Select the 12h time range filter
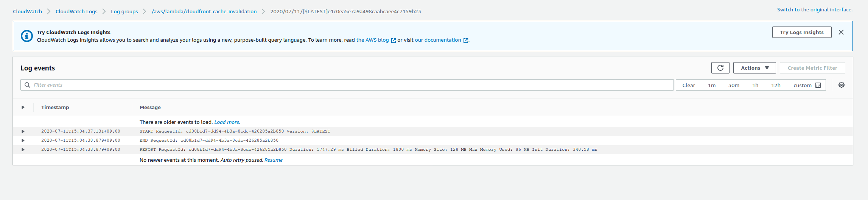This screenshot has width=868, height=200. [775, 85]
